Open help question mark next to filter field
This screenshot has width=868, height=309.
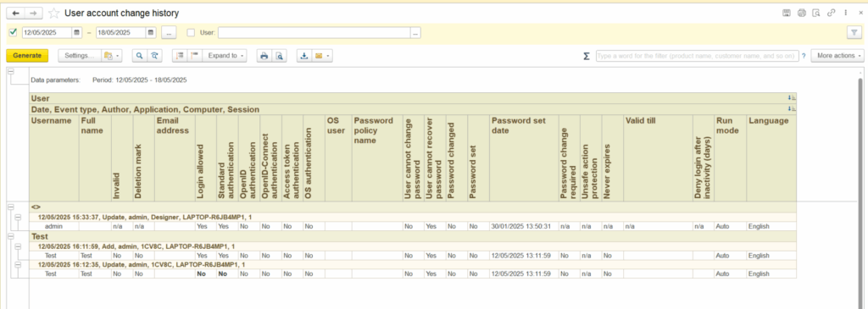click(804, 56)
